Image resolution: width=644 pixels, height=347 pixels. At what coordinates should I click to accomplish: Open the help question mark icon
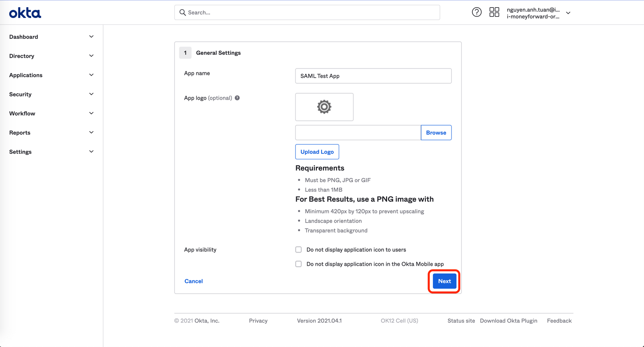coord(476,12)
